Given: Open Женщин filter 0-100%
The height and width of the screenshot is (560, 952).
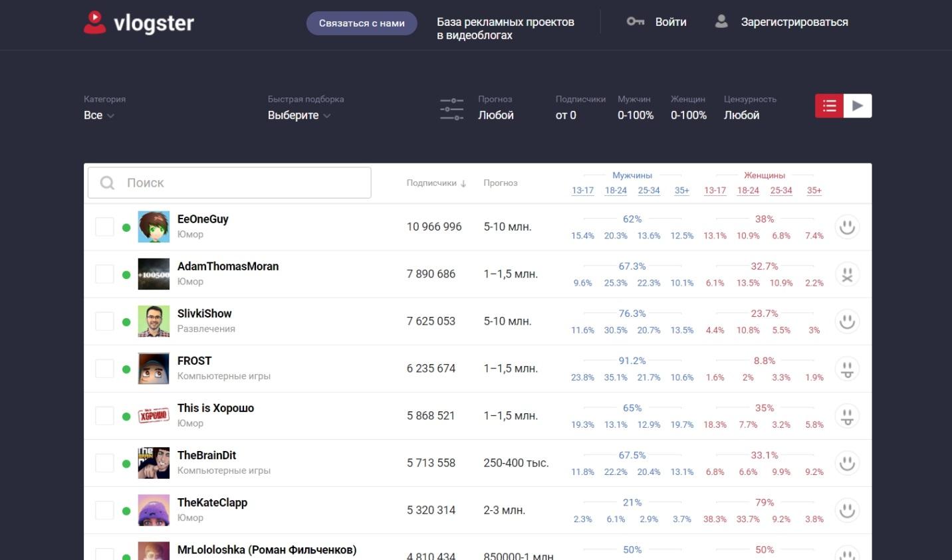Looking at the screenshot, I should pos(689,115).
